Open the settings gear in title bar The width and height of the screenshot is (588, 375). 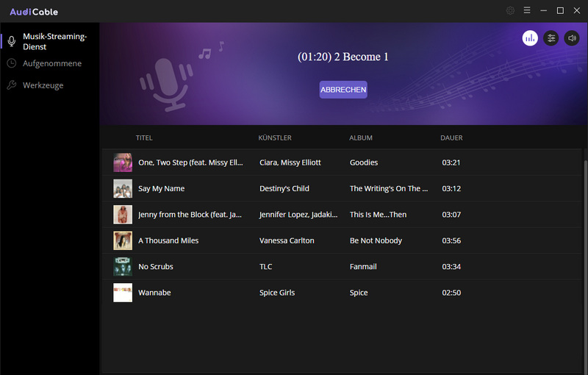coord(511,11)
